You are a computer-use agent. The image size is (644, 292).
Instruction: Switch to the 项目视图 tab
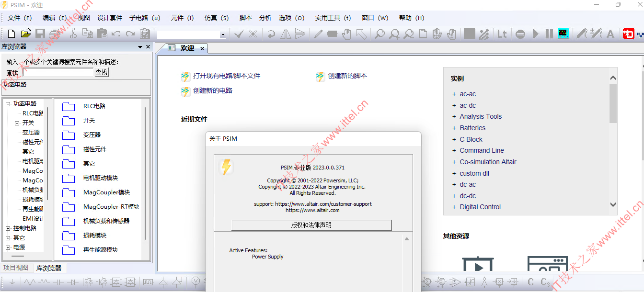pyautogui.click(x=16, y=268)
